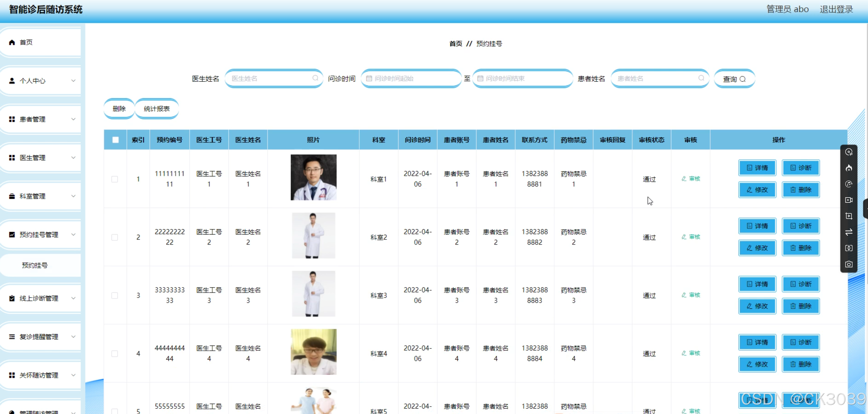The height and width of the screenshot is (414, 868).
Task: Click the video camera icon in the right toolbar
Action: (x=848, y=200)
